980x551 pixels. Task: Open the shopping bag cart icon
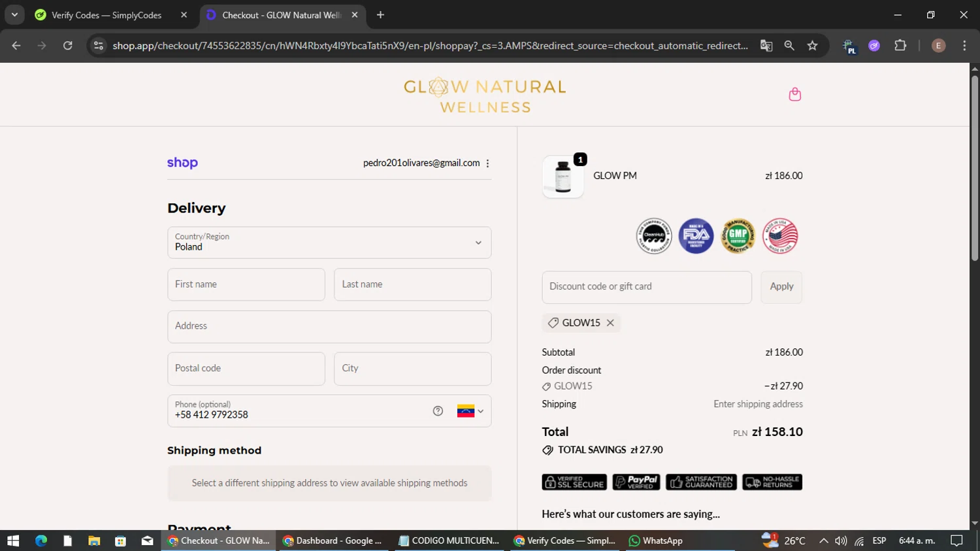tap(794, 94)
